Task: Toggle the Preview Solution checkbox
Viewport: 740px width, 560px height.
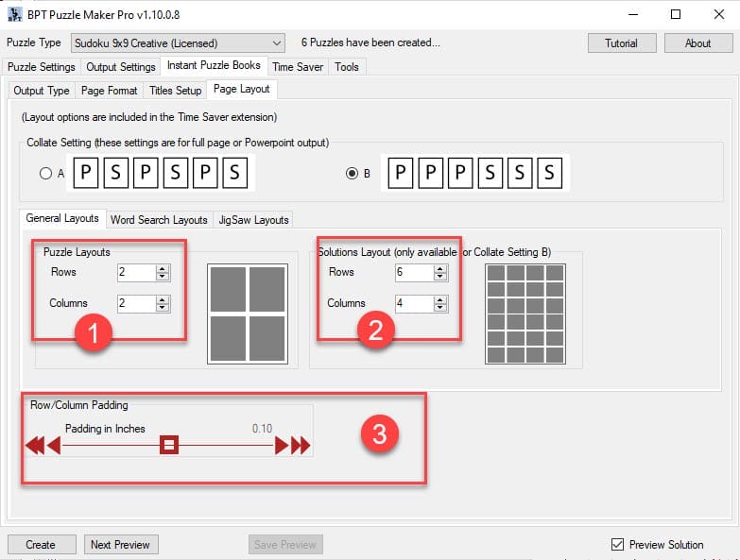Action: click(x=617, y=545)
